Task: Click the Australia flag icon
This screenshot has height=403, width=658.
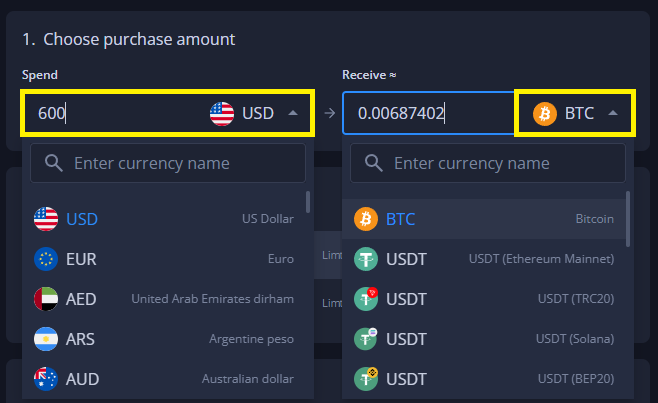Action: click(46, 379)
